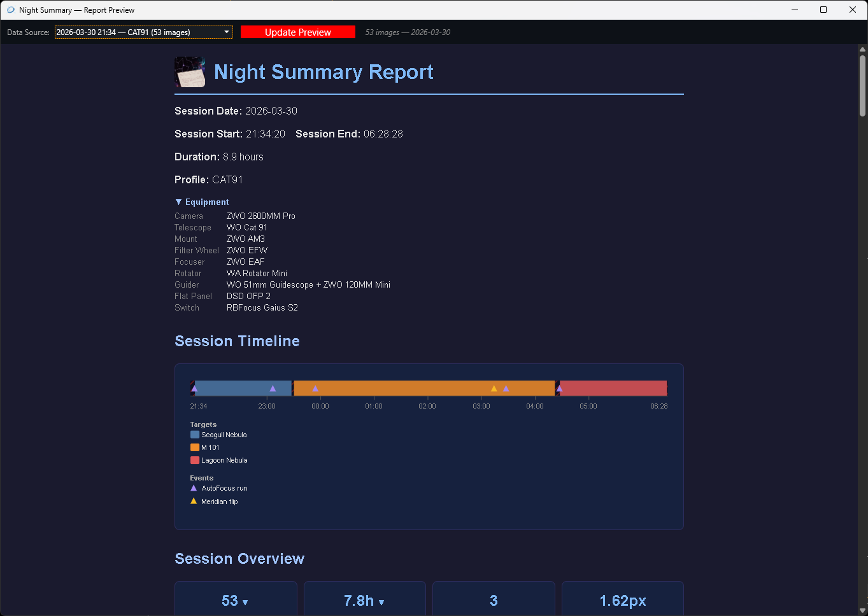Click the Meridian flip legend triangle icon

pyautogui.click(x=193, y=500)
